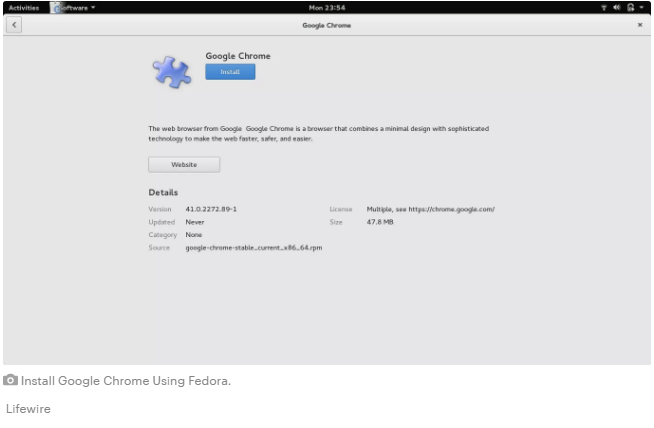This screenshot has width=654, height=428.
Task: Open the Software application menu
Action: coord(73,8)
